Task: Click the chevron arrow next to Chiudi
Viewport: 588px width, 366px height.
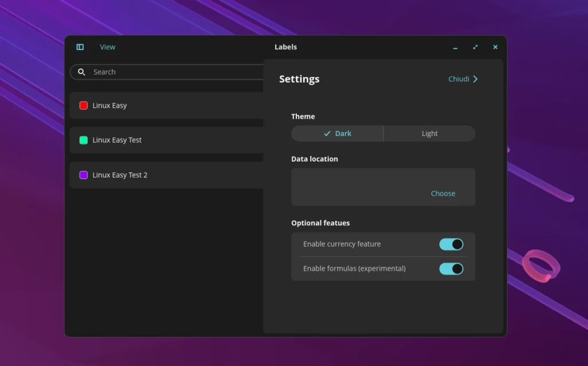Action: click(x=475, y=79)
